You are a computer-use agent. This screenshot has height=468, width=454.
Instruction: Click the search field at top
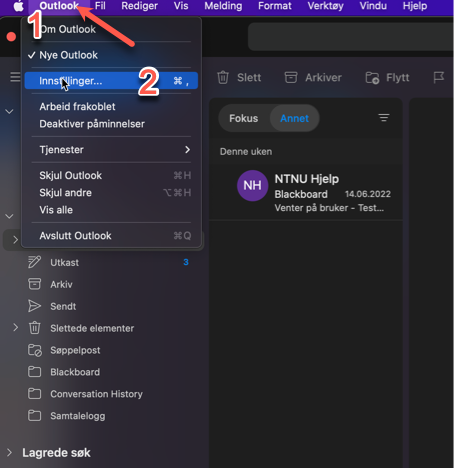[x=351, y=37]
